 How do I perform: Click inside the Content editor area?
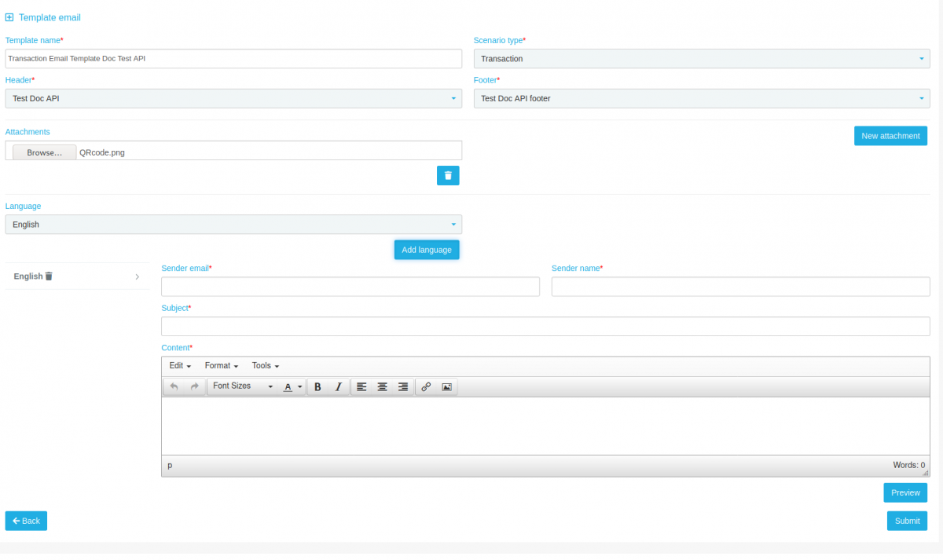545,426
